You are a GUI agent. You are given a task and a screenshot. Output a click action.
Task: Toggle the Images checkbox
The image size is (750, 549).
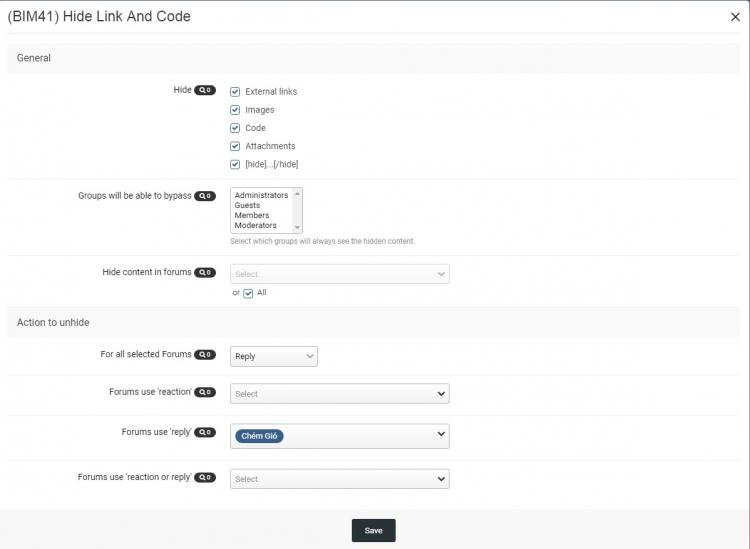click(x=235, y=110)
